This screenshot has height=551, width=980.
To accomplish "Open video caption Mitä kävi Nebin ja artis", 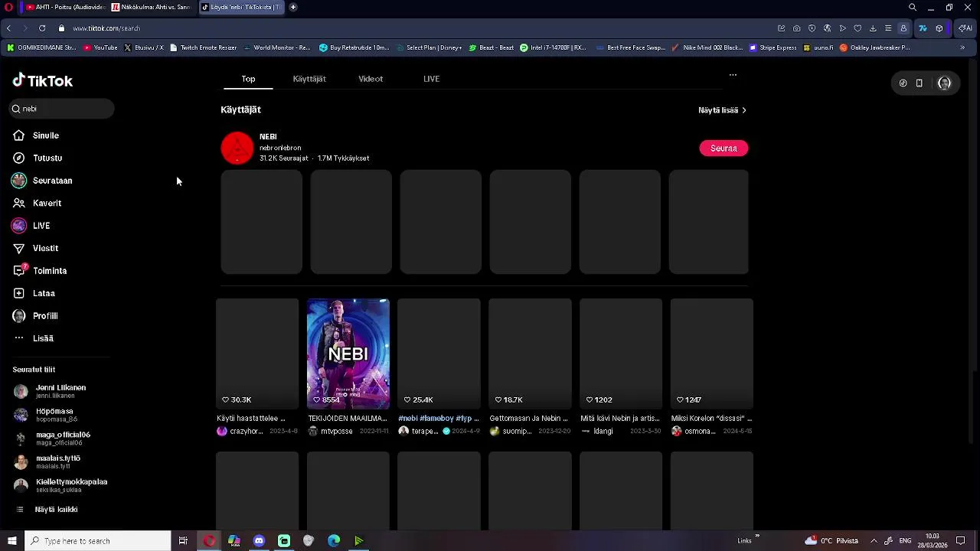I will [x=620, y=419].
